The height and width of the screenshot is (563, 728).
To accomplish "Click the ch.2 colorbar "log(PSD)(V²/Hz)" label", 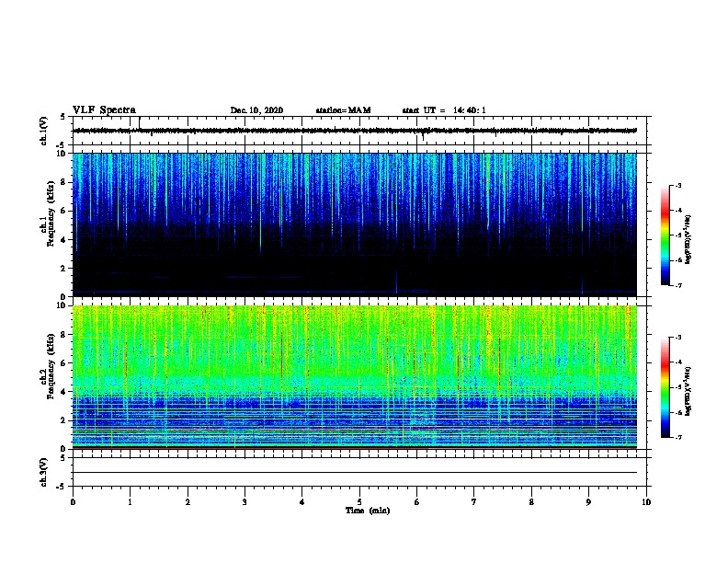I will click(688, 391).
